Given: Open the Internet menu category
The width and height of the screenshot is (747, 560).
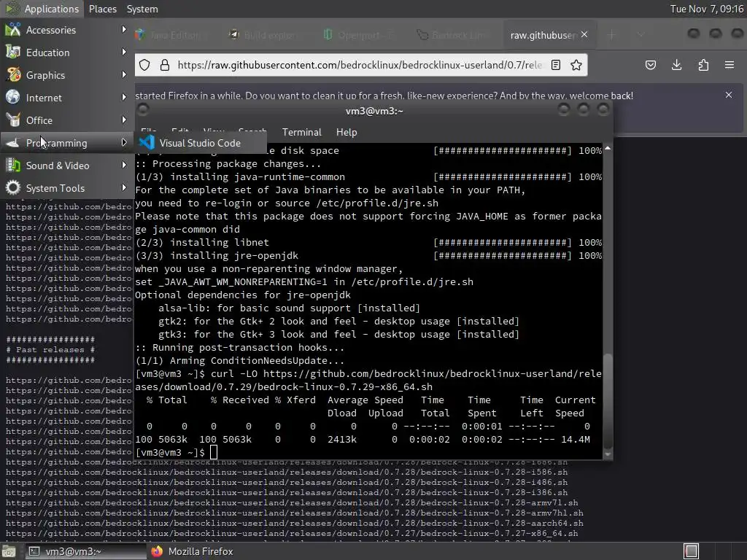Looking at the screenshot, I should tap(66, 98).
